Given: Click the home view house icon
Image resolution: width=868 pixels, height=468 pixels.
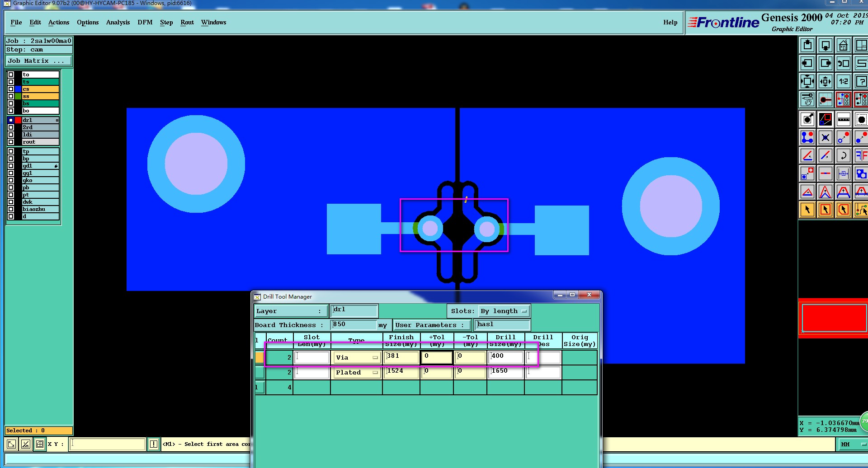Looking at the screenshot, I should pyautogui.click(x=844, y=46).
